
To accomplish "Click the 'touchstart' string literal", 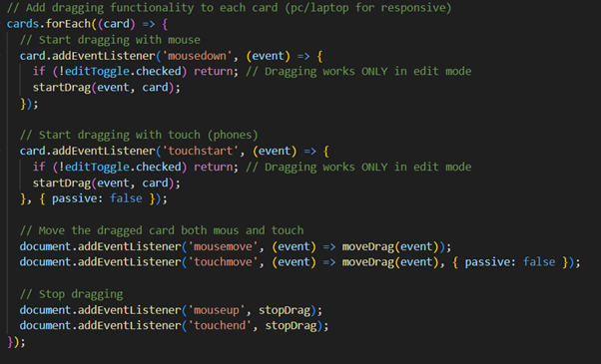I will pos(200,151).
